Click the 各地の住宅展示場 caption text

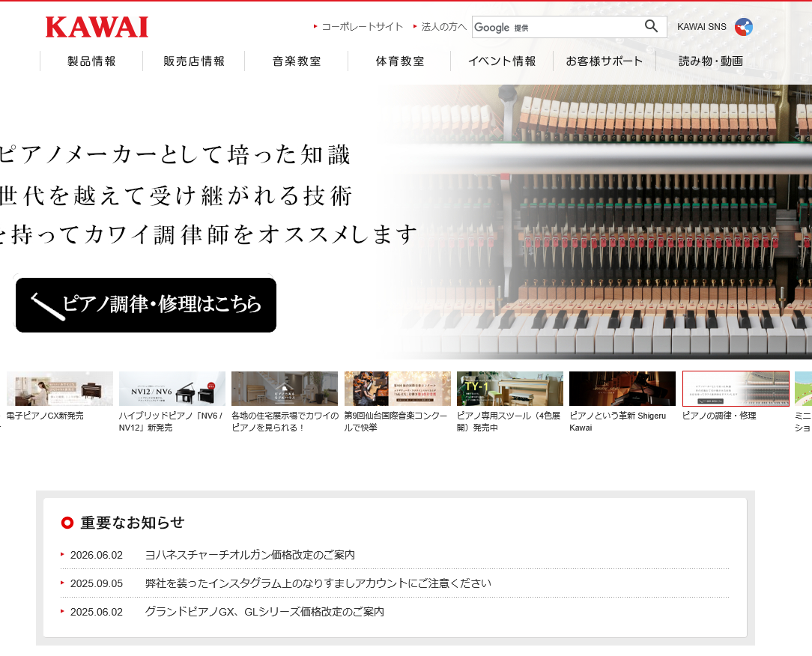(x=285, y=422)
